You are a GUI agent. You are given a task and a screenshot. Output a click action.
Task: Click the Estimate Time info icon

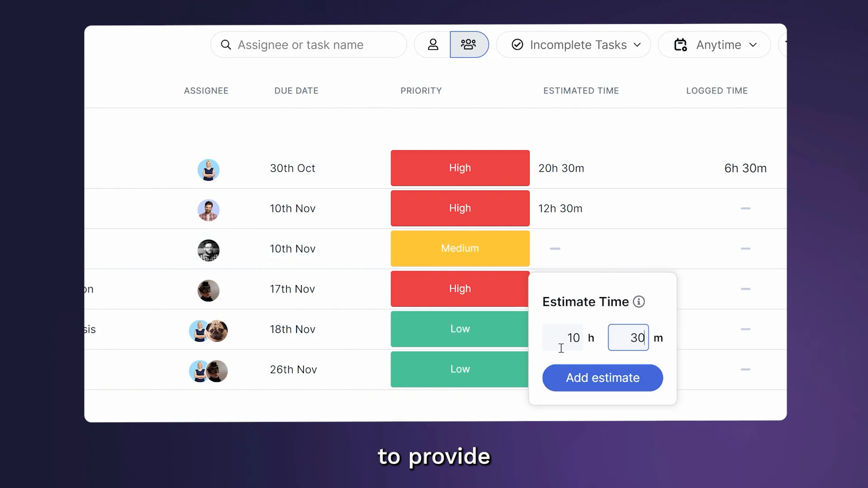[638, 301]
